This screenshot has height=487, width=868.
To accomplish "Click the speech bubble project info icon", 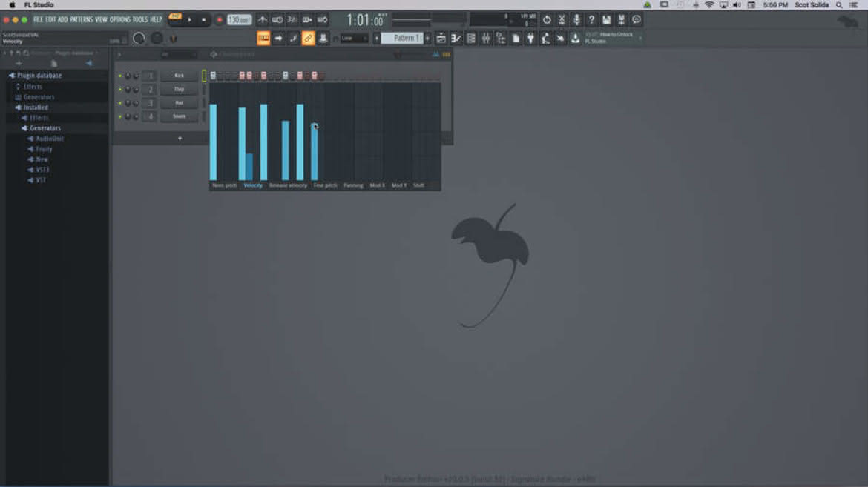I will [637, 20].
